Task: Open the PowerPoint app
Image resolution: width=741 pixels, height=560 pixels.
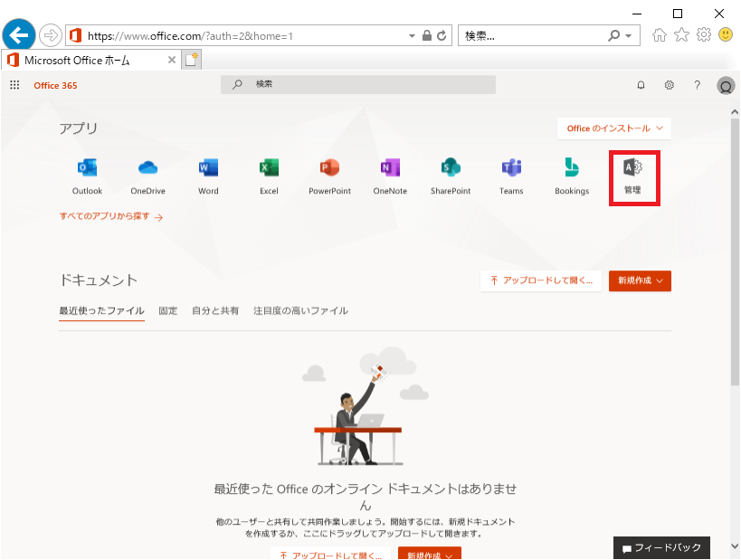Action: (x=329, y=176)
